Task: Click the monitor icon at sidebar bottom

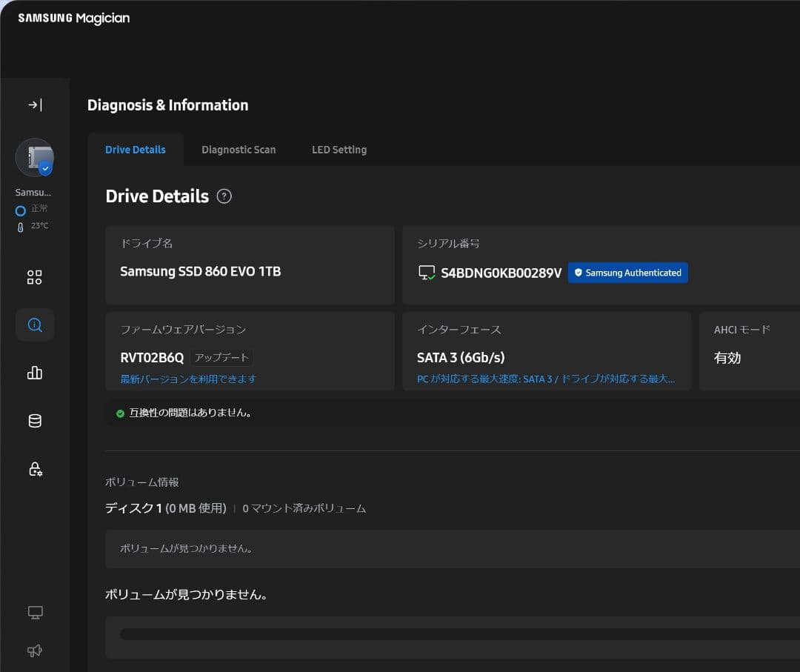Action: click(x=35, y=612)
